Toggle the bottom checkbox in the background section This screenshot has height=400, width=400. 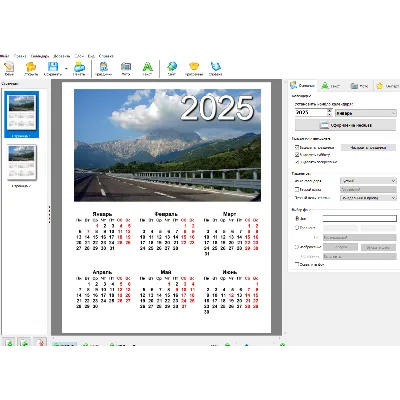(x=297, y=264)
